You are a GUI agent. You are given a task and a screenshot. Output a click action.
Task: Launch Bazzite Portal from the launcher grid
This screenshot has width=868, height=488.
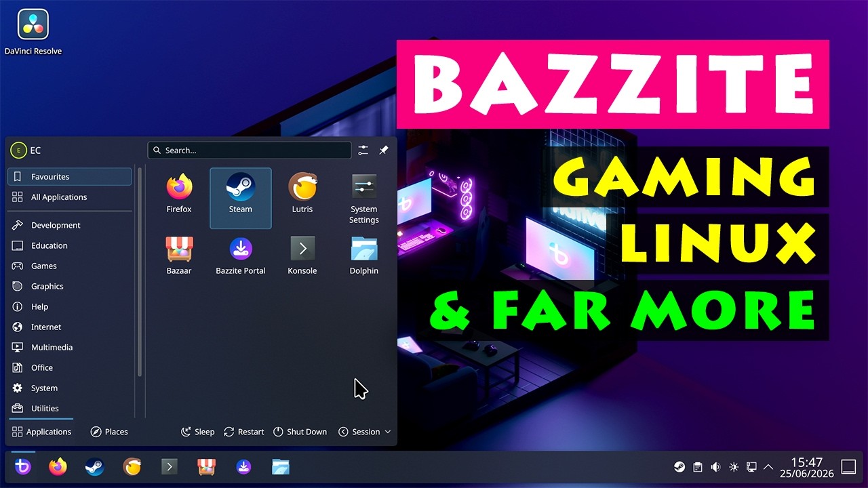(241, 255)
